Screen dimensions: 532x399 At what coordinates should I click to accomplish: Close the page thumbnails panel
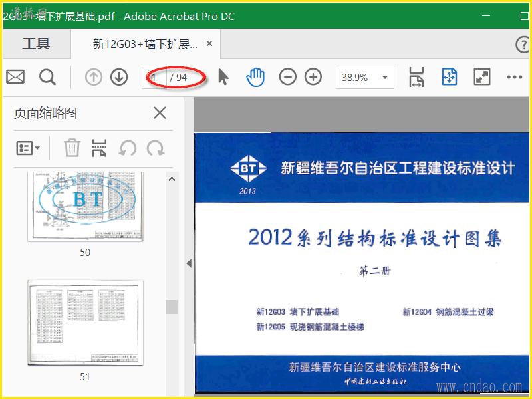click(160, 113)
